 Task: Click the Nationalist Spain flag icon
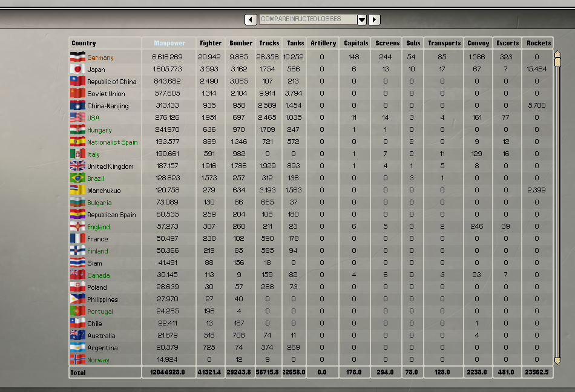pos(77,142)
